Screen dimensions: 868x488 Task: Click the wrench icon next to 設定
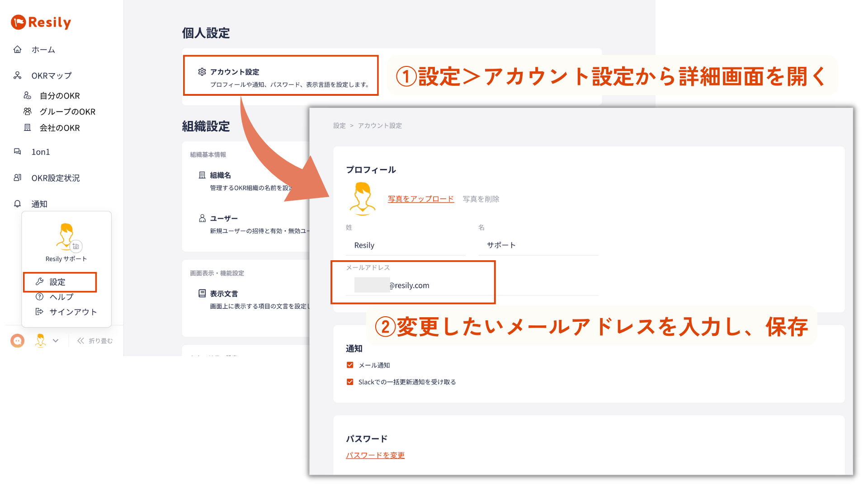click(40, 282)
